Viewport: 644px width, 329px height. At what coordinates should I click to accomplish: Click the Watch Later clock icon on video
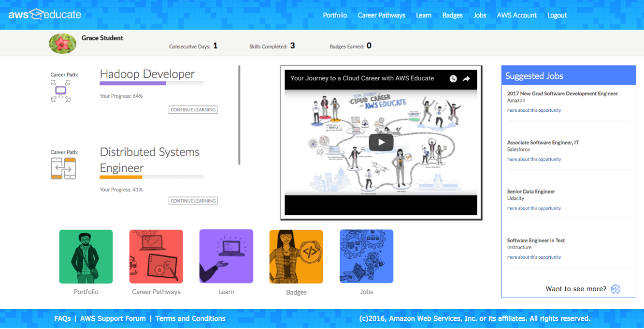click(453, 79)
